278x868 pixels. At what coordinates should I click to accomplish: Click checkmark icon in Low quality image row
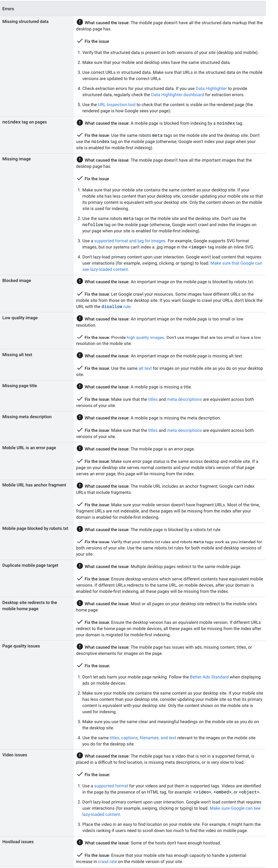click(80, 337)
